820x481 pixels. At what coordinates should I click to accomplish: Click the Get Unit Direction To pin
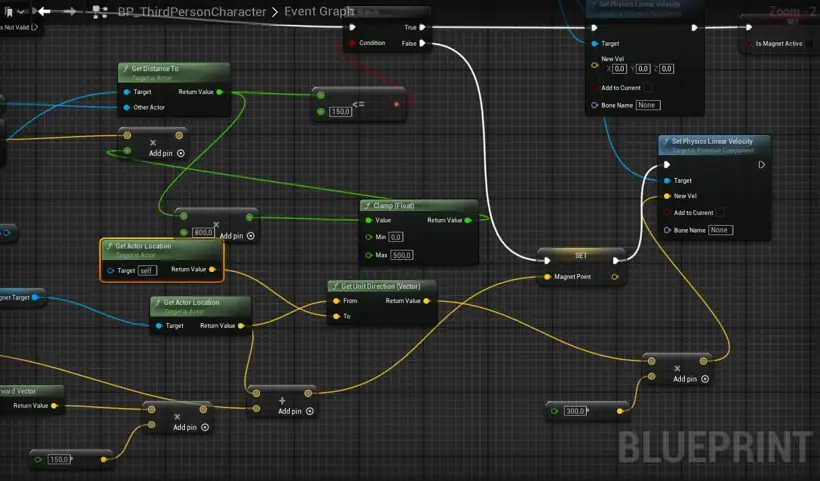click(x=336, y=316)
